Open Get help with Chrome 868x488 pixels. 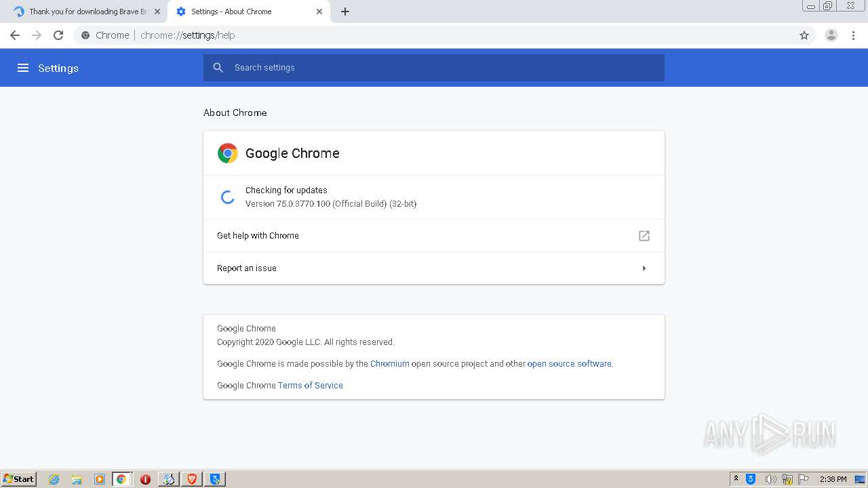pos(434,236)
